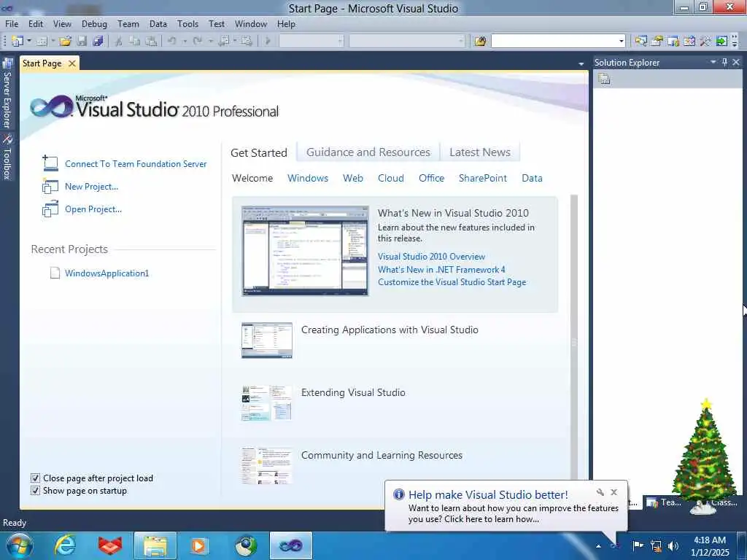The image size is (747, 560).
Task: Open the Find combo box dropdown arrow
Action: 622,42
